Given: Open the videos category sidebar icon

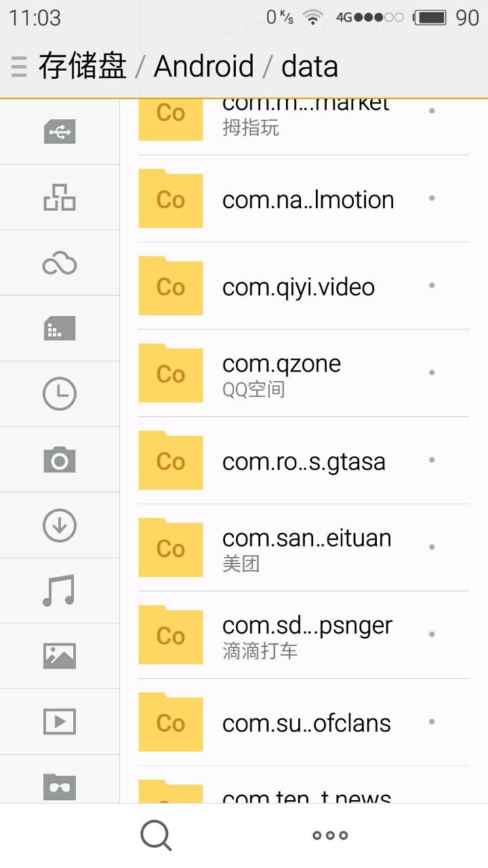Looking at the screenshot, I should click(x=60, y=722).
